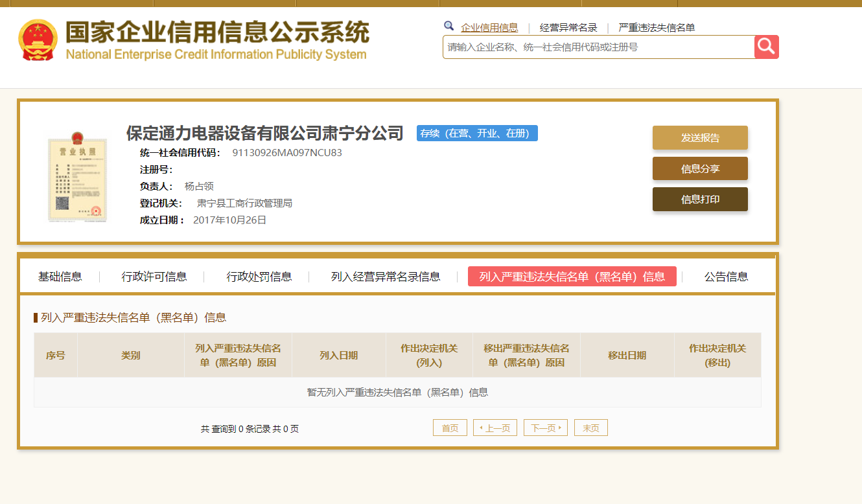Viewport: 862px width, 504px height.
Task: Switch to the 行政处罚信息 tab
Action: (x=259, y=277)
